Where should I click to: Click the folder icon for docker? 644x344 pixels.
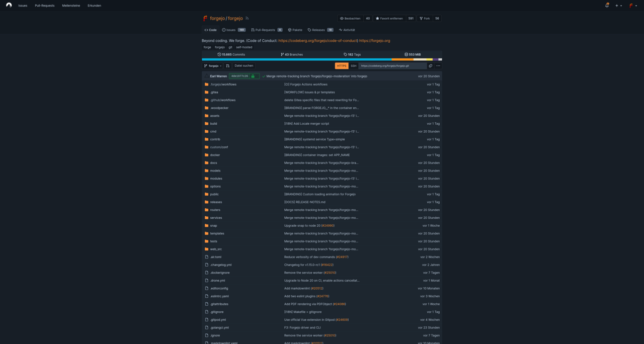(206, 155)
